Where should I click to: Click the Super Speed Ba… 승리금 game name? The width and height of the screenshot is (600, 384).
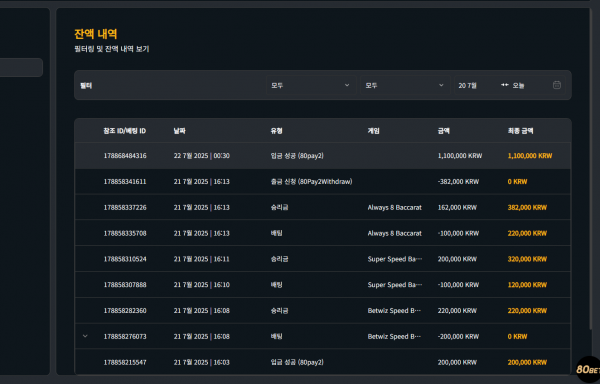(395, 259)
